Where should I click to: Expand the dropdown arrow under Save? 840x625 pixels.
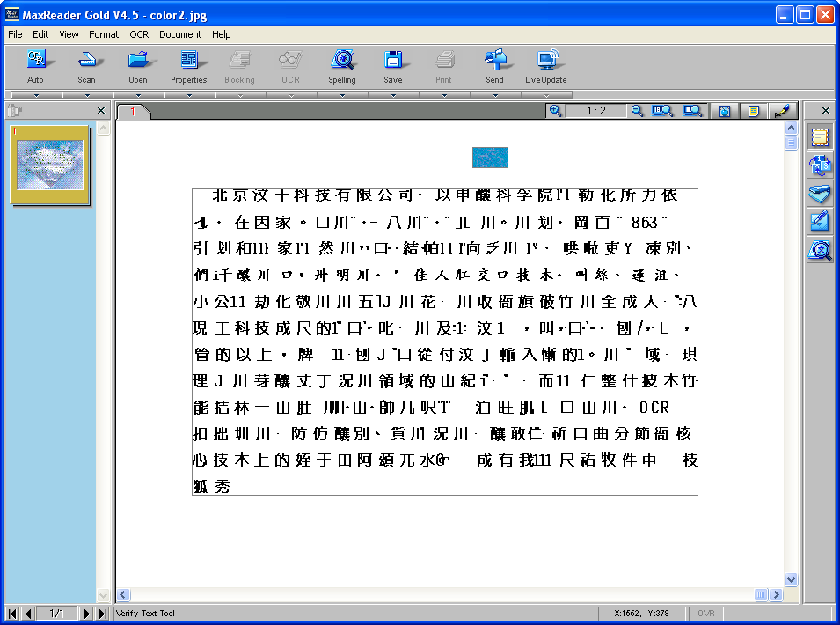pyautogui.click(x=393, y=95)
